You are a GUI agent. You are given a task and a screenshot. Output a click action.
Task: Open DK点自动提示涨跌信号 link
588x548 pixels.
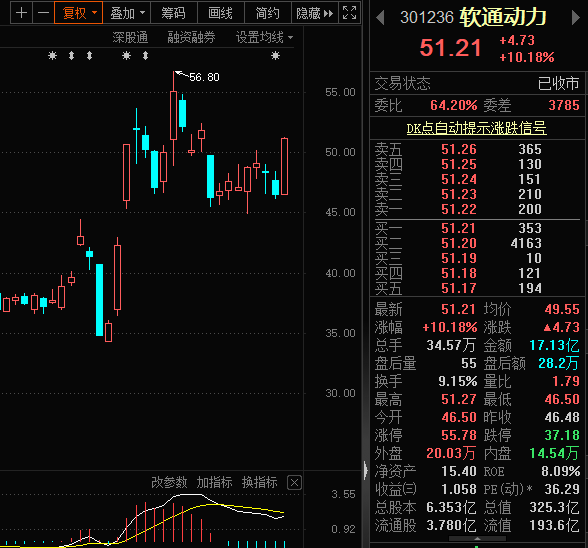pos(476,128)
